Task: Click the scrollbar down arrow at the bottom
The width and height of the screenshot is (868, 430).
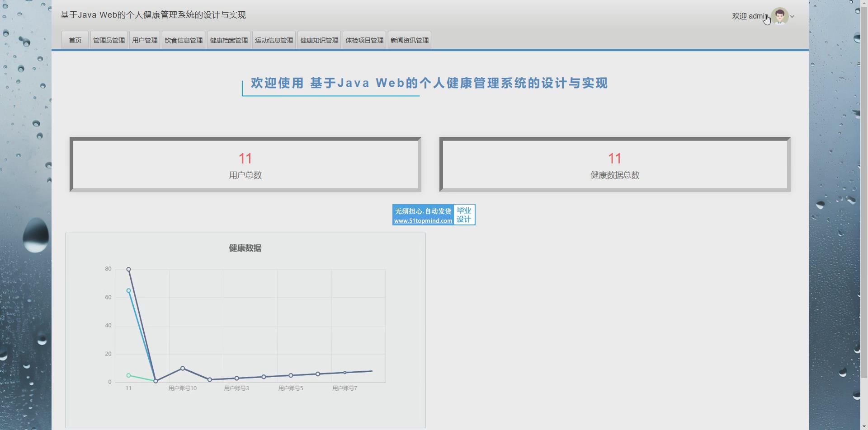Action: (x=863, y=426)
